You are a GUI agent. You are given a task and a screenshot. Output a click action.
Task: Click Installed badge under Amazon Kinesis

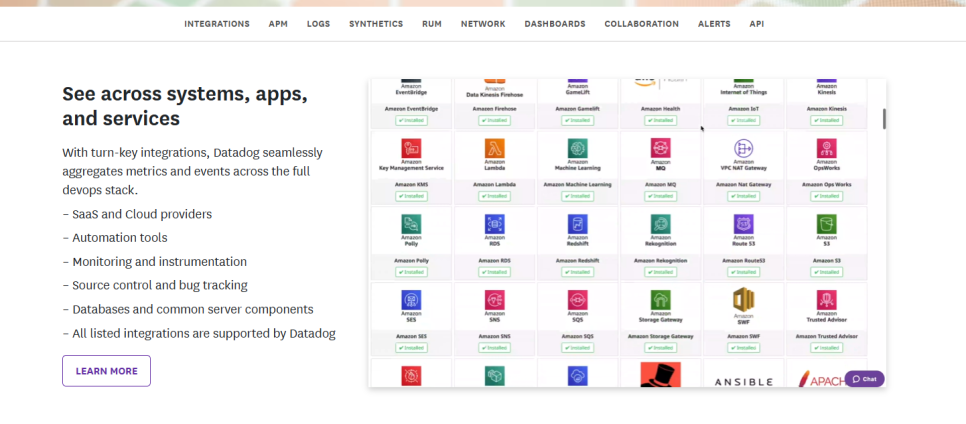click(827, 120)
